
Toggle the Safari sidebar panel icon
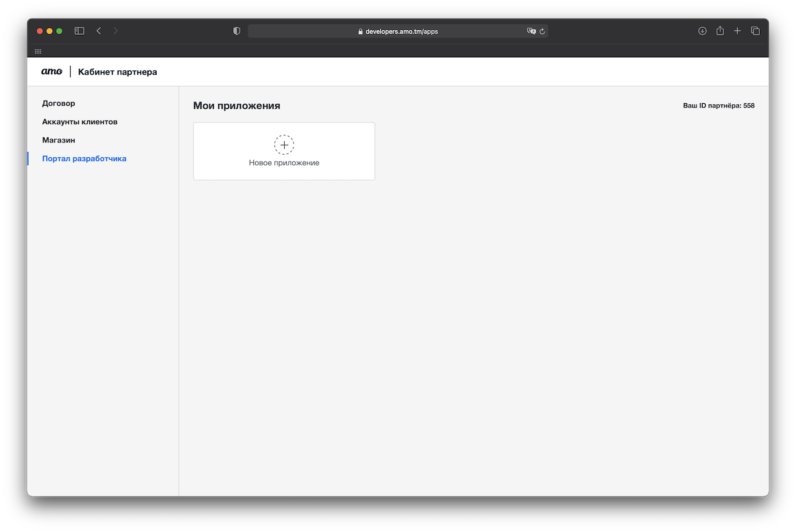[x=80, y=31]
